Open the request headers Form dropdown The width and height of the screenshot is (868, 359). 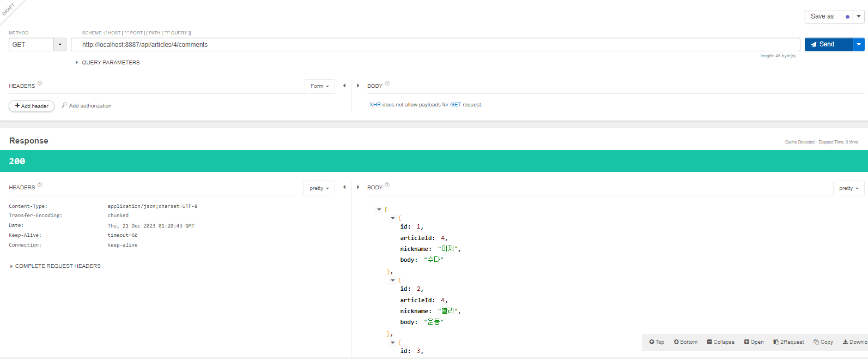[x=319, y=86]
